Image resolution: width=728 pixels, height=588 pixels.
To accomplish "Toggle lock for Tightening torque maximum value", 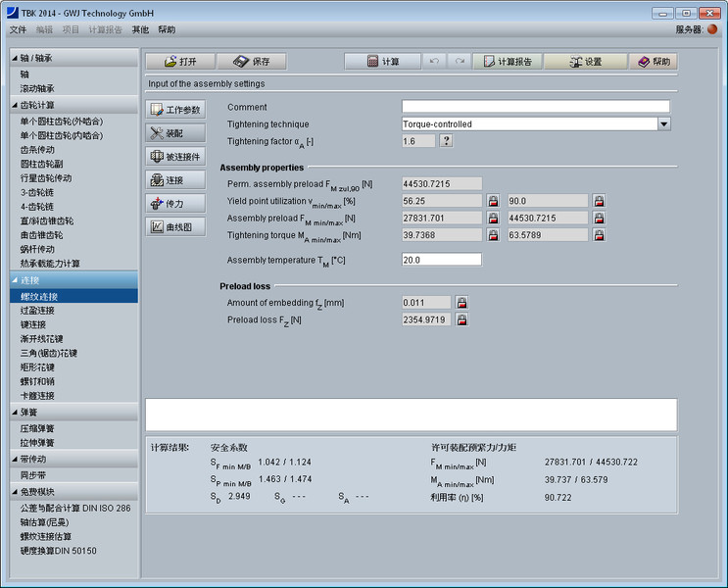I will pyautogui.click(x=598, y=235).
